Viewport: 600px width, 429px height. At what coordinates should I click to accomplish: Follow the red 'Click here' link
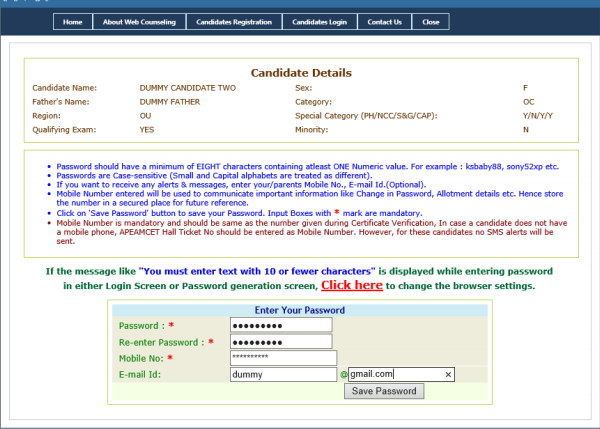pyautogui.click(x=351, y=285)
